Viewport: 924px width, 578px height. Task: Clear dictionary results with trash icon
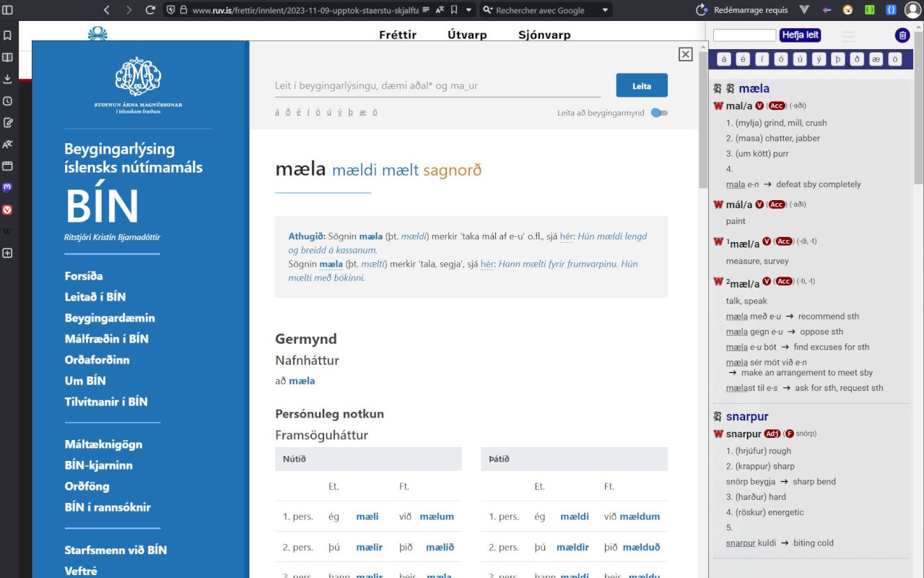click(x=902, y=35)
